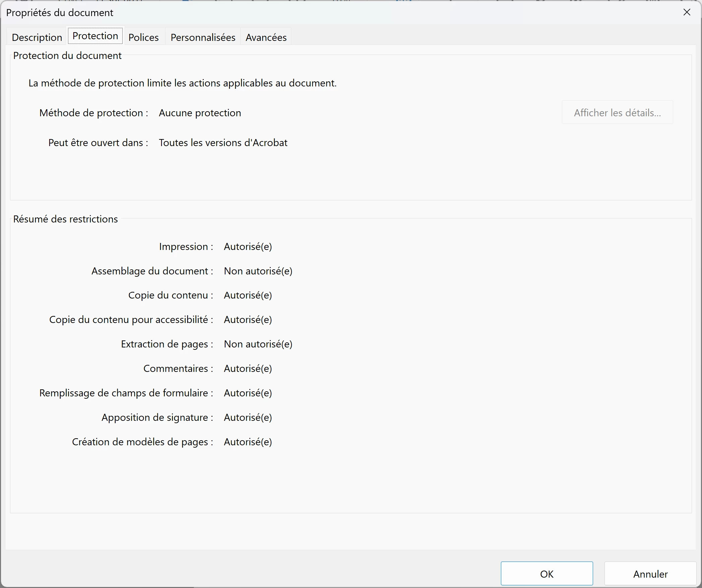The height and width of the screenshot is (588, 702).
Task: Click the Toutes les versions d'Acrobat text
Action: pos(223,143)
